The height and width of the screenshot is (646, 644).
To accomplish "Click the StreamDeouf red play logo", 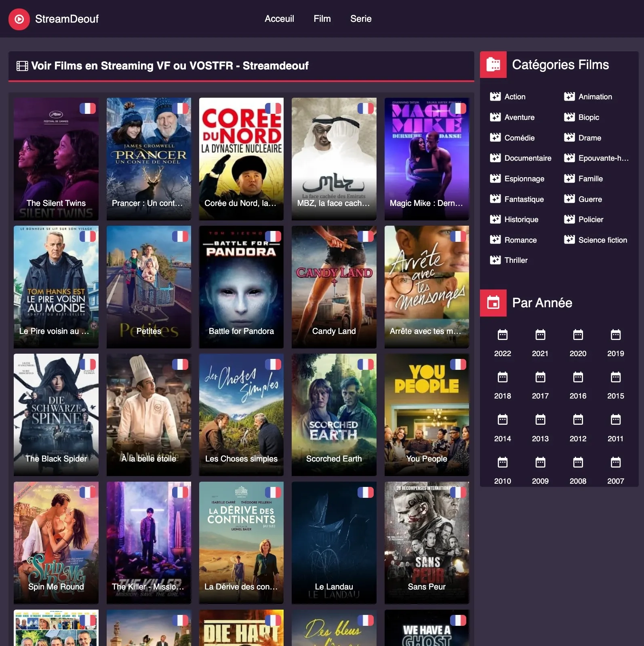I will coord(19,19).
